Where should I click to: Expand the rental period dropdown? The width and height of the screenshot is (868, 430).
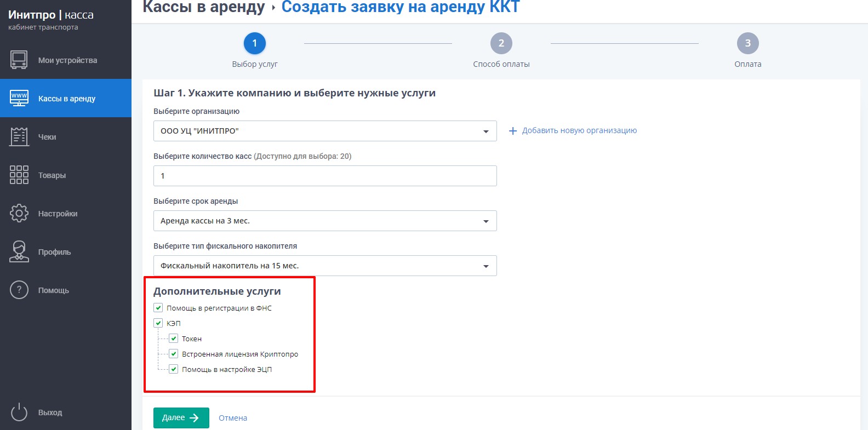(x=325, y=221)
